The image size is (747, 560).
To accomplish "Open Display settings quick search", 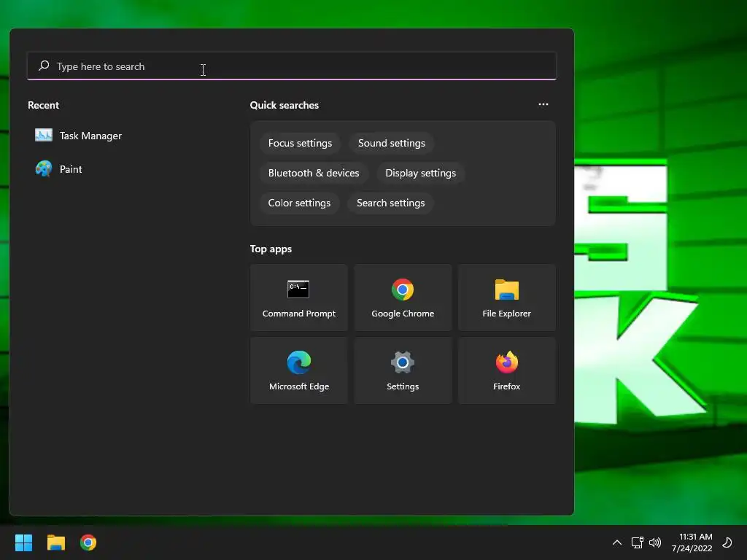I will [x=421, y=174].
